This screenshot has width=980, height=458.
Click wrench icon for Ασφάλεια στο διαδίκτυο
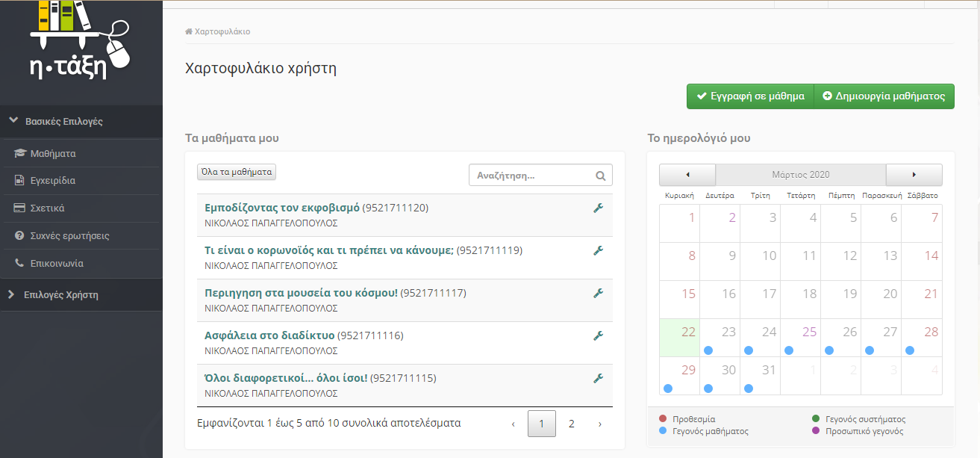tap(598, 335)
